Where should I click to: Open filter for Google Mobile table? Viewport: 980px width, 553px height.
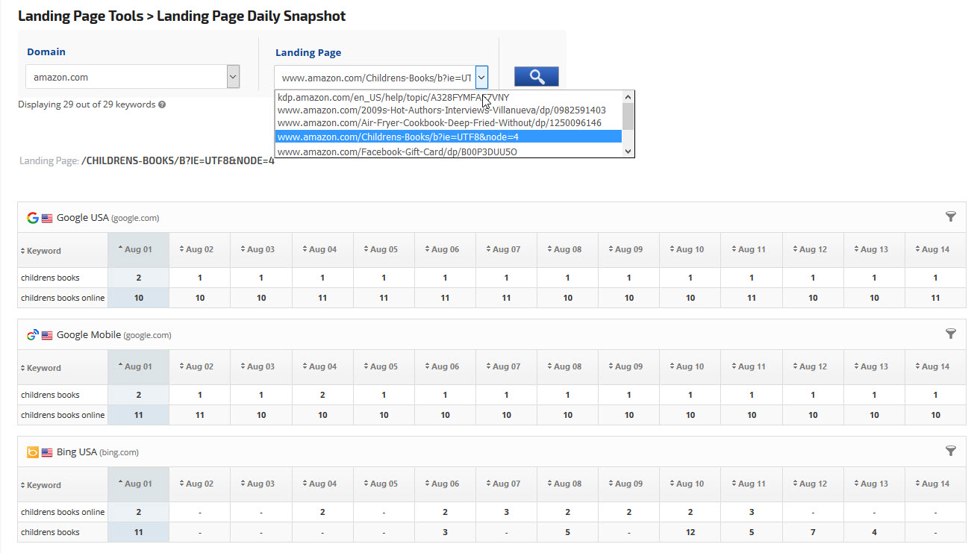950,334
